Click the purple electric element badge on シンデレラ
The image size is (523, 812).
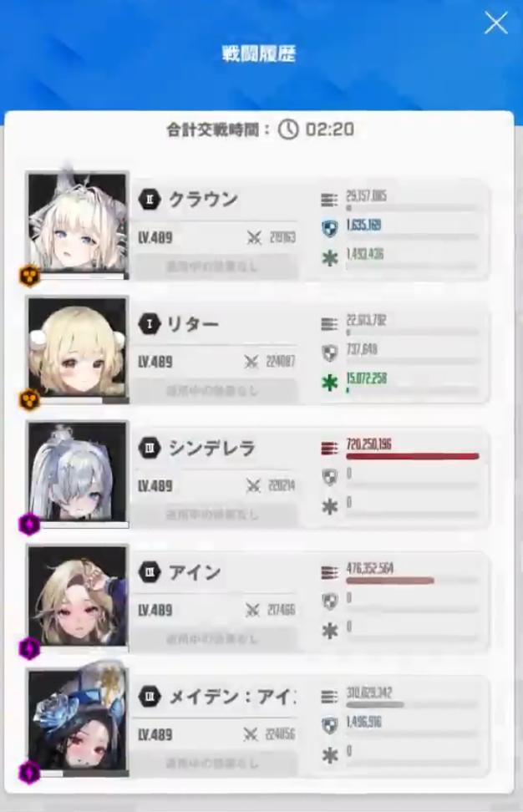pos(29,524)
